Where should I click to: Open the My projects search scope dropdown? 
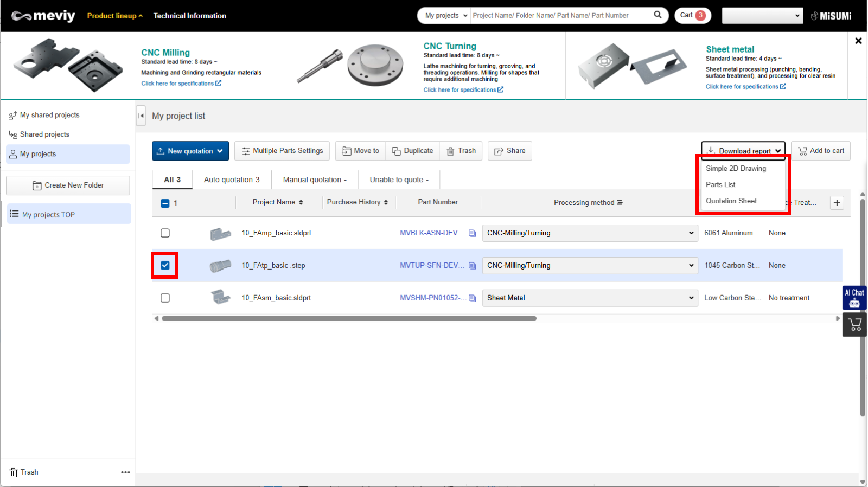click(x=445, y=16)
